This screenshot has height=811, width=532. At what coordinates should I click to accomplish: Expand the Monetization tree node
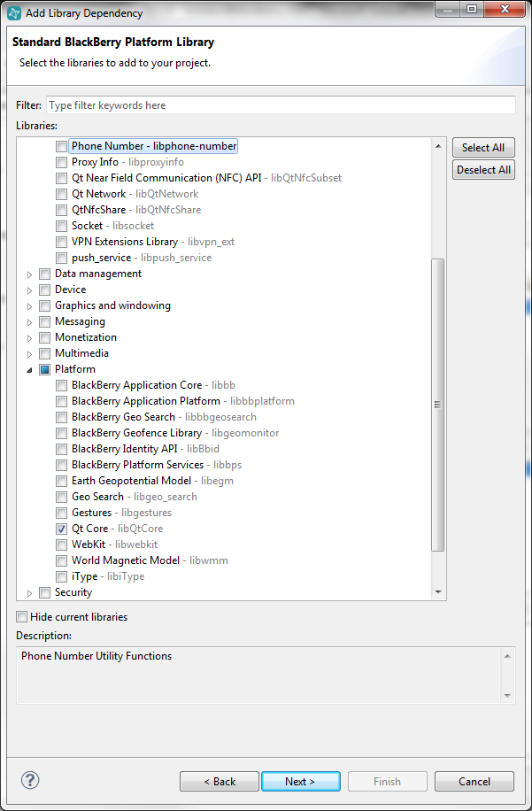(x=29, y=338)
